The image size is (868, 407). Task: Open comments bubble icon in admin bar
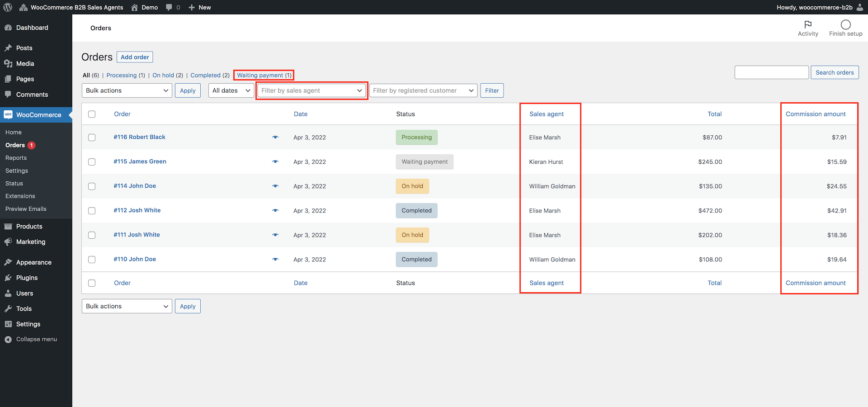coord(169,7)
